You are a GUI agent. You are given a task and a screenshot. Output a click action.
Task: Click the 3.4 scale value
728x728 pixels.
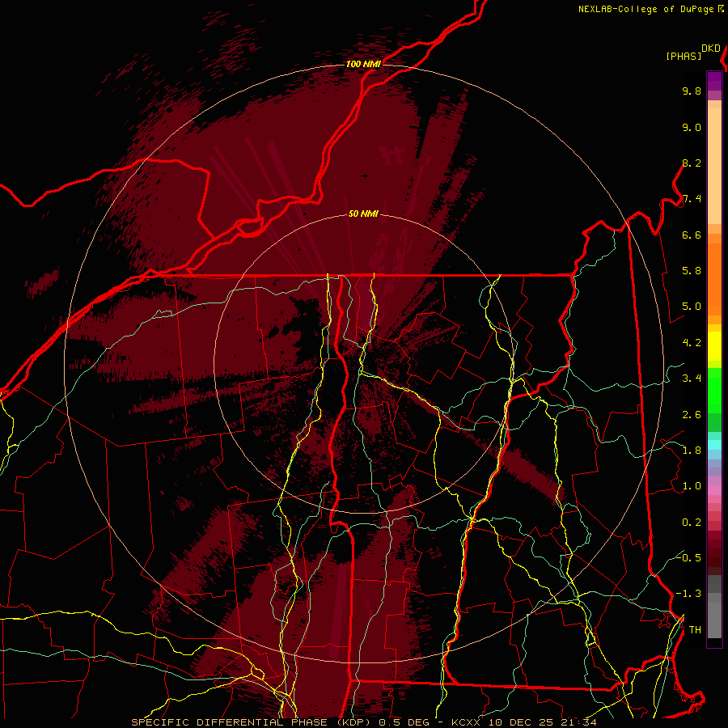point(692,379)
